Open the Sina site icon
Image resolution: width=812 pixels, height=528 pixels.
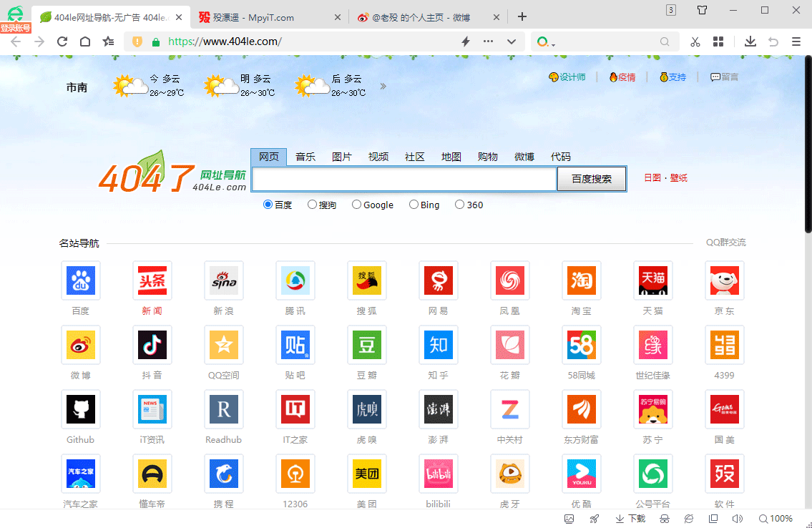[x=224, y=280]
